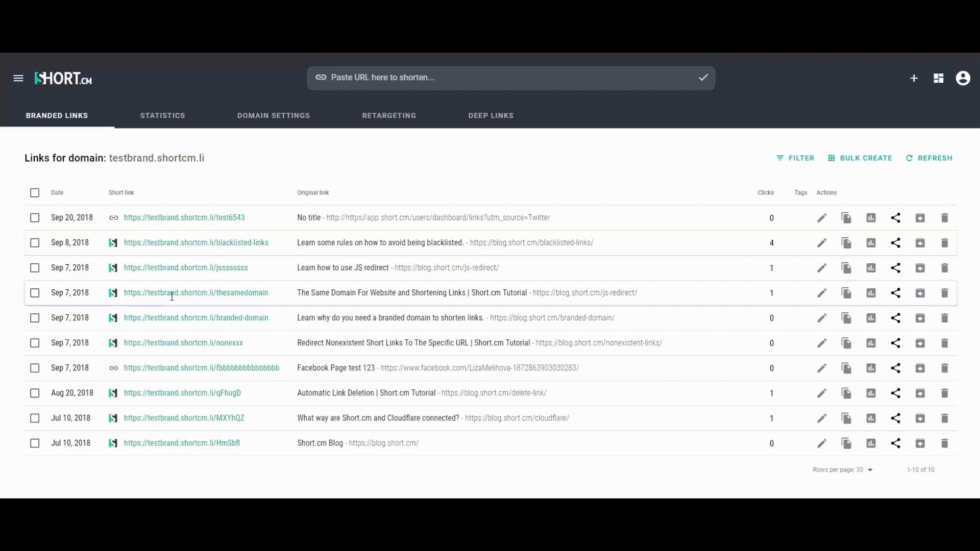The image size is (980, 551).
Task: Open the user account profile icon
Action: (x=963, y=78)
